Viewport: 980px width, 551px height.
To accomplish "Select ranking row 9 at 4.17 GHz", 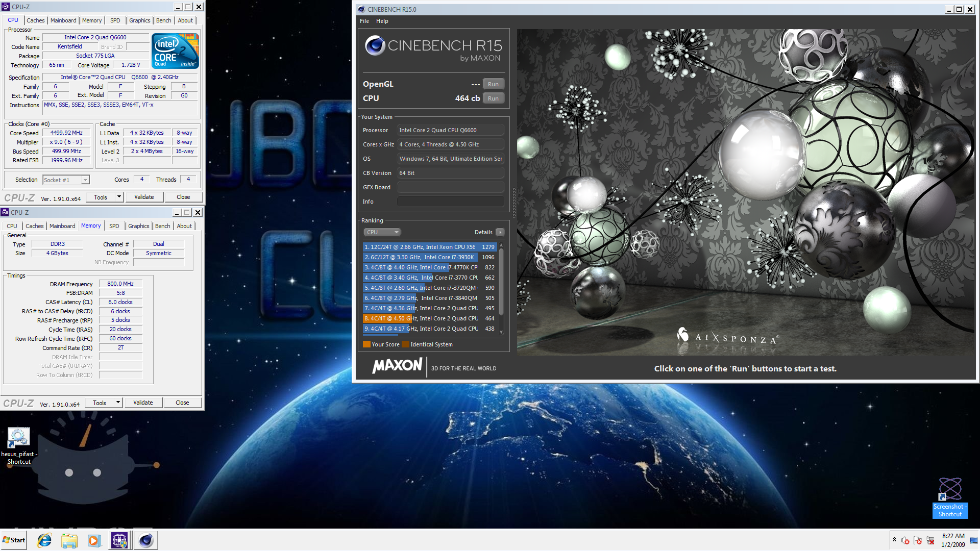I will [430, 329].
